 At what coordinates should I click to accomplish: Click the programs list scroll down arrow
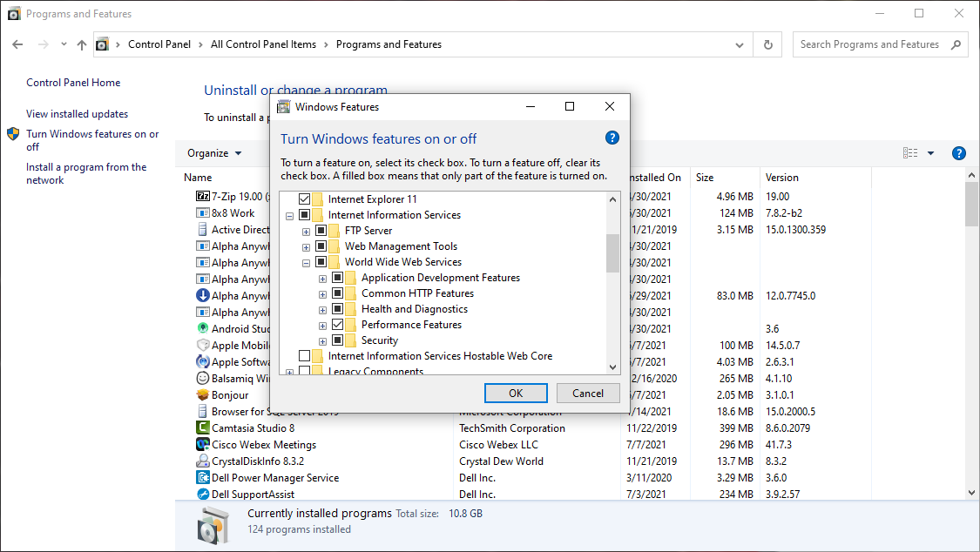pyautogui.click(x=971, y=493)
